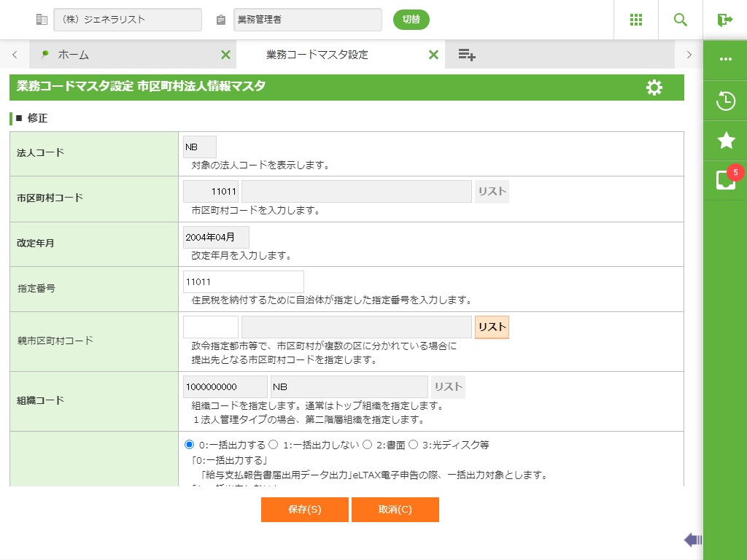Select radio option 2:書面
The image size is (747, 560).
tap(368, 444)
